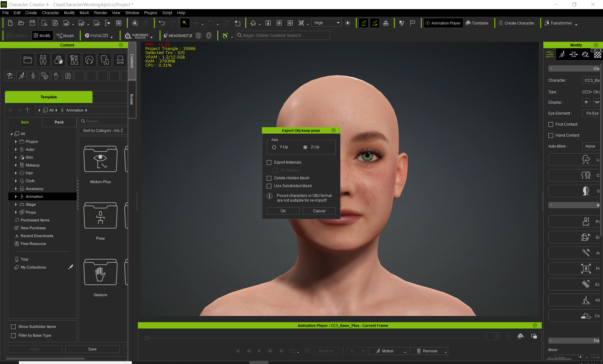Check Delete Hidden Mesh option
This screenshot has width=603, height=364.
[x=269, y=178]
